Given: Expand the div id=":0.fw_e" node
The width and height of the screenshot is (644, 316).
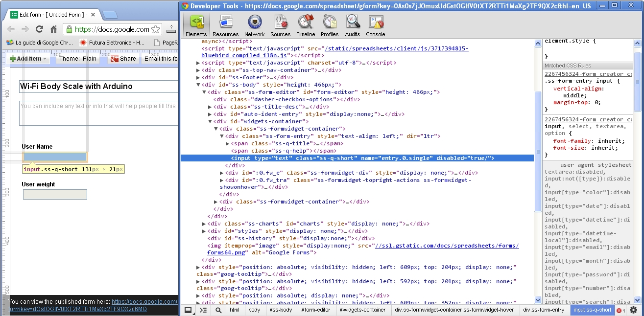Looking at the screenshot, I should [222, 173].
